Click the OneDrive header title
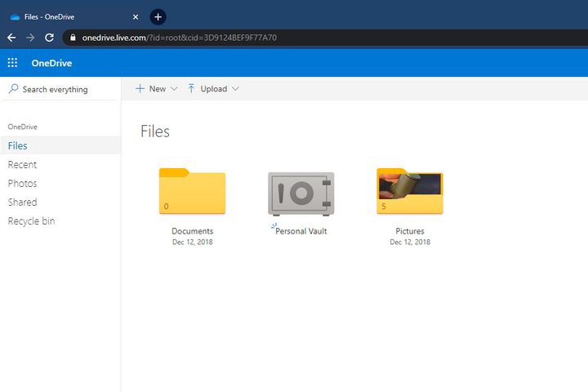The height and width of the screenshot is (392, 588). click(51, 63)
